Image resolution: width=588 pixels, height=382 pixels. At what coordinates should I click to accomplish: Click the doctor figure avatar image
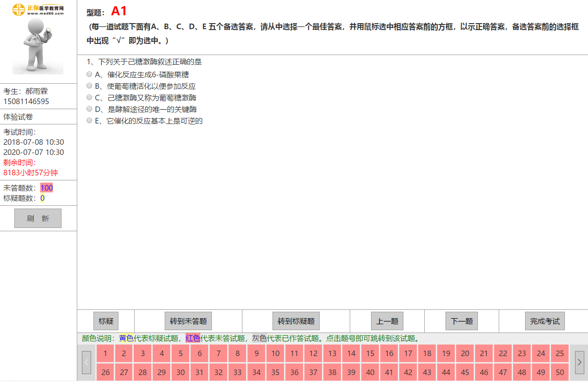38,46
